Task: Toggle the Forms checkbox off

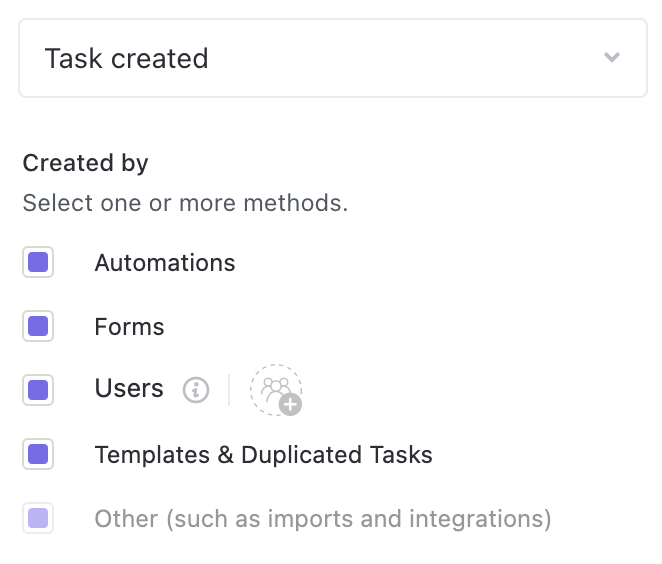Action: coord(38,327)
